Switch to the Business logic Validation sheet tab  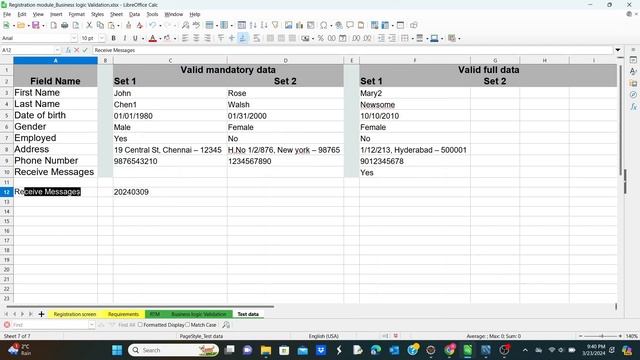(x=198, y=314)
